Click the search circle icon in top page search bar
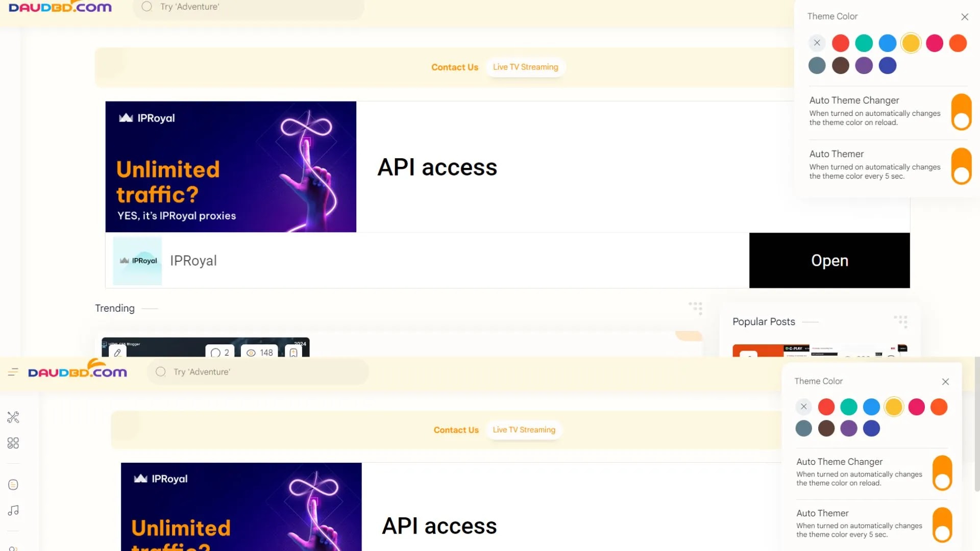980x551 pixels. tap(147, 7)
